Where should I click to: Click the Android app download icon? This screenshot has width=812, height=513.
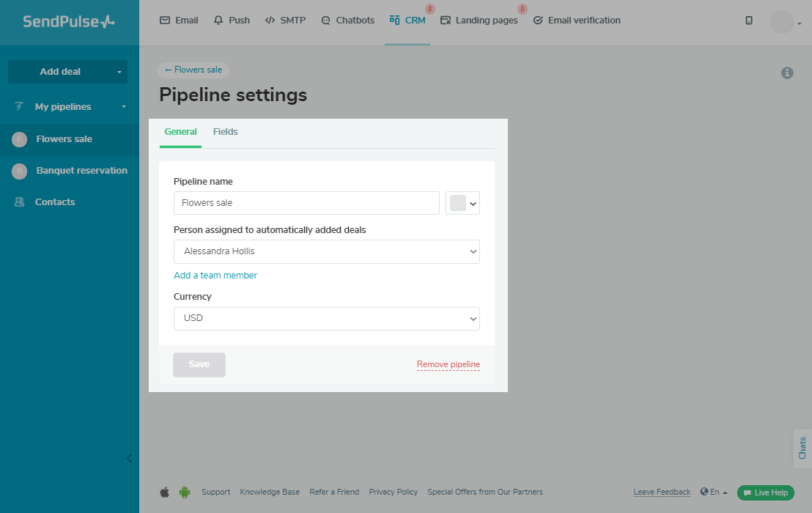tap(185, 492)
